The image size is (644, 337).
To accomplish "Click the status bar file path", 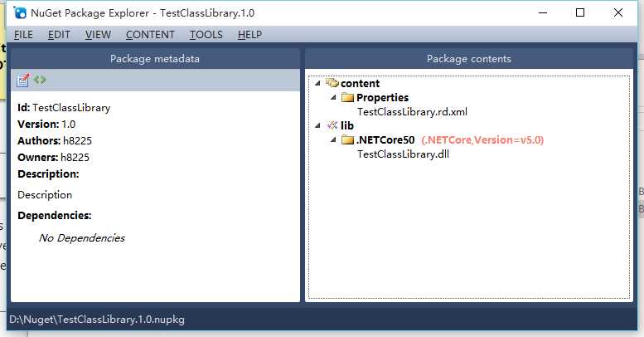I will coord(97,320).
